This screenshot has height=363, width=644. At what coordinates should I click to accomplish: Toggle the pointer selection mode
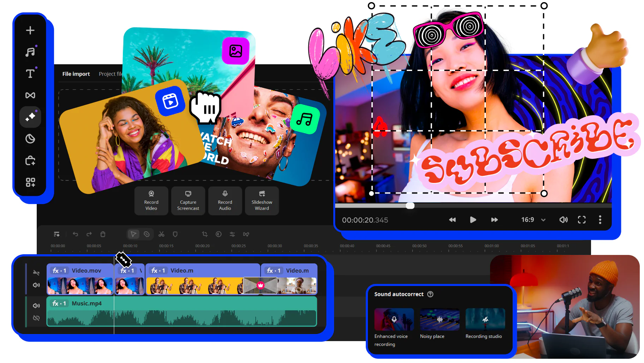[133, 234]
